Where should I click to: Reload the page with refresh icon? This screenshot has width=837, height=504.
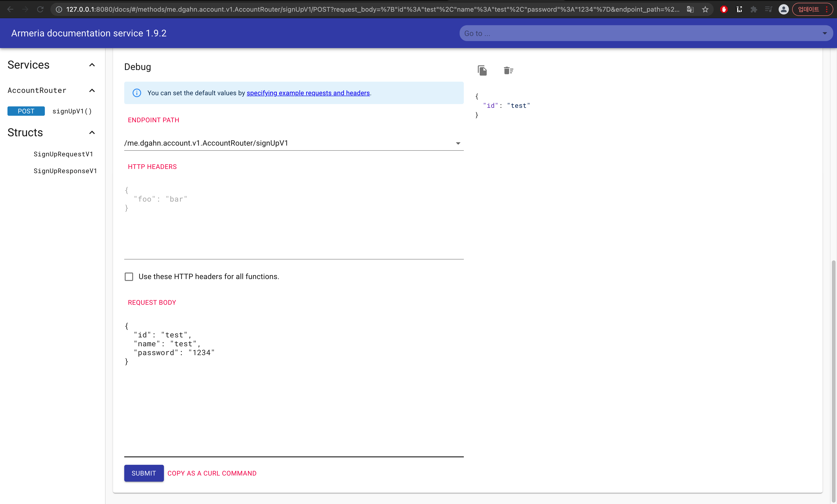40,9
